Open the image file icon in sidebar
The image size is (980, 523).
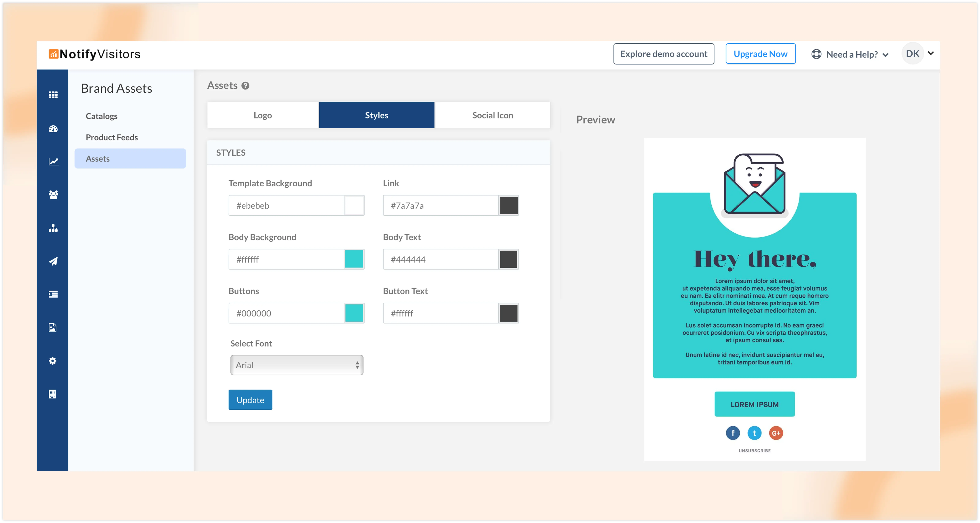point(53,328)
